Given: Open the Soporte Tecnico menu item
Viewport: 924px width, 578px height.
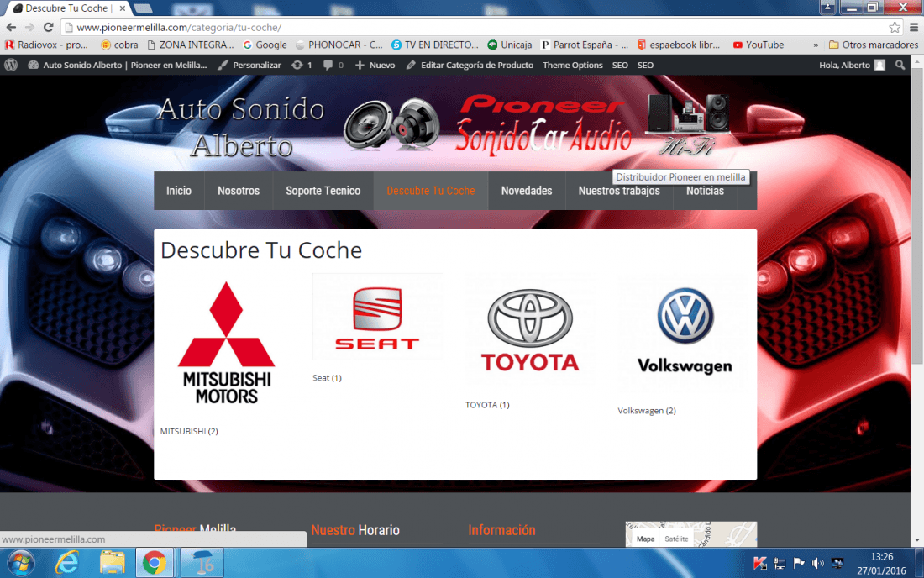Looking at the screenshot, I should coord(323,191).
